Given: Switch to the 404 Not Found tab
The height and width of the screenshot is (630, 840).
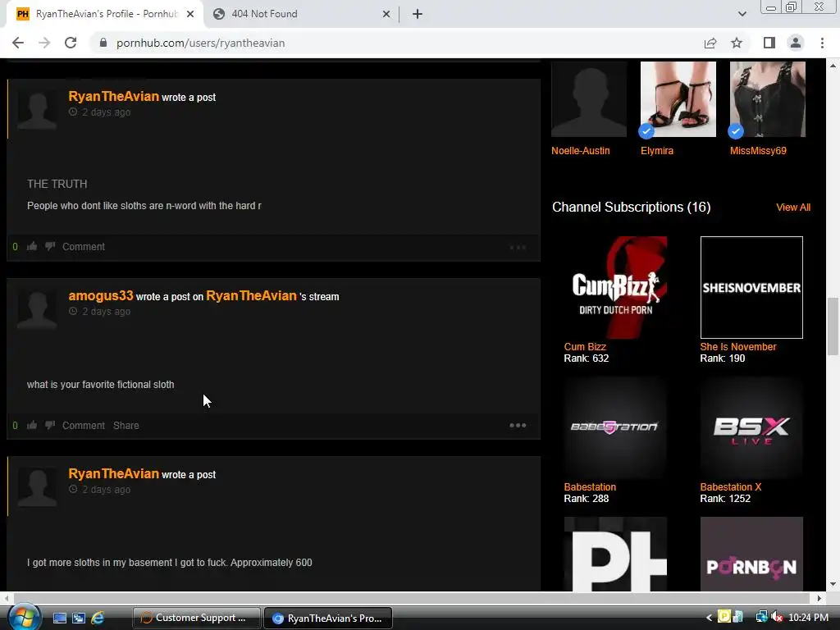Looking at the screenshot, I should [x=300, y=14].
